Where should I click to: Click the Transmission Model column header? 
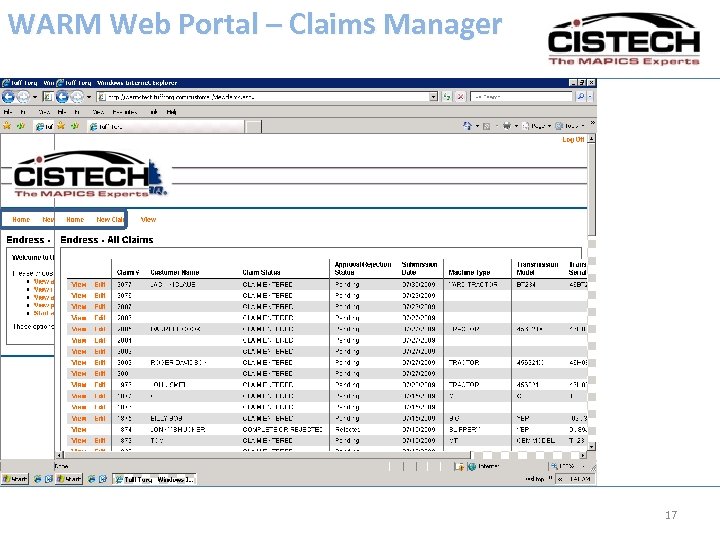click(x=537, y=269)
